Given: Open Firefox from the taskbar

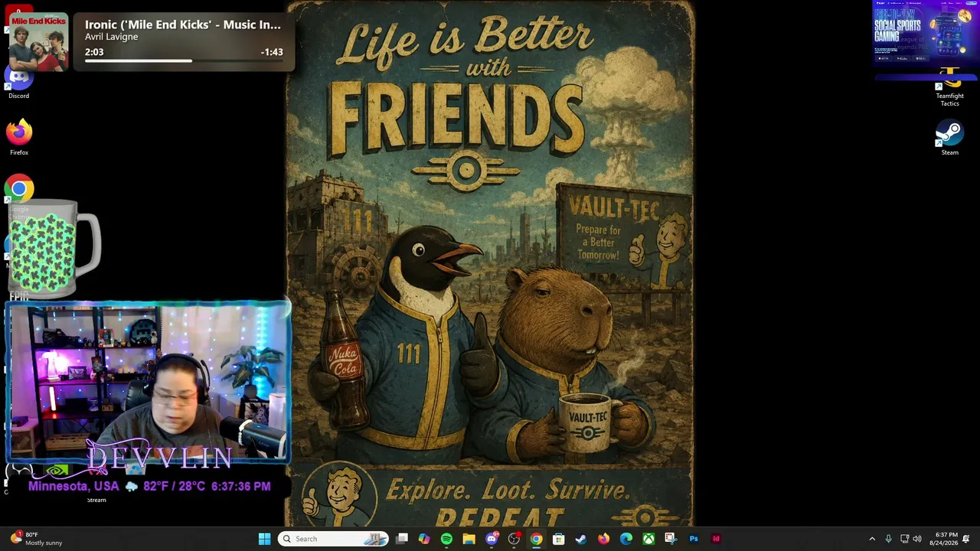Looking at the screenshot, I should [x=603, y=539].
